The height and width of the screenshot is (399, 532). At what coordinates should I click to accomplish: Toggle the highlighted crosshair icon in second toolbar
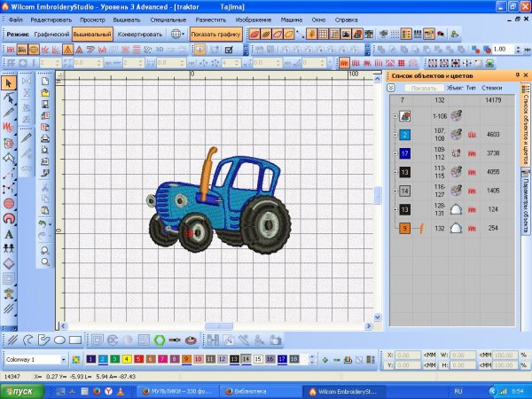pyautogui.click(x=199, y=50)
